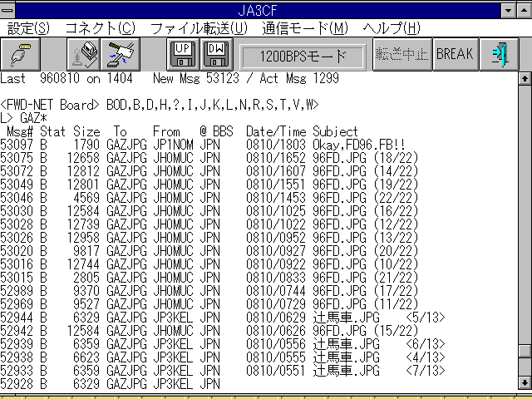Expand the 通信モード(M) menu
Image resolution: width=532 pixels, height=399 pixels.
coord(305,27)
